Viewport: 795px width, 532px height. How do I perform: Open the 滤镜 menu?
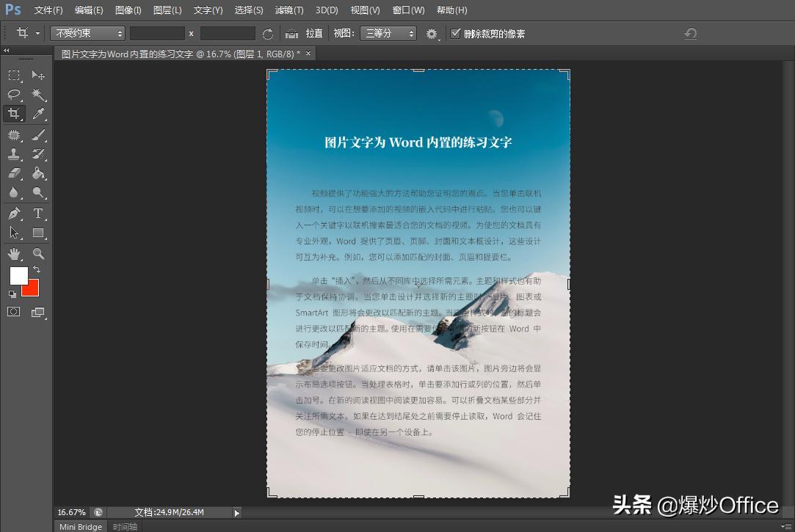point(289,10)
